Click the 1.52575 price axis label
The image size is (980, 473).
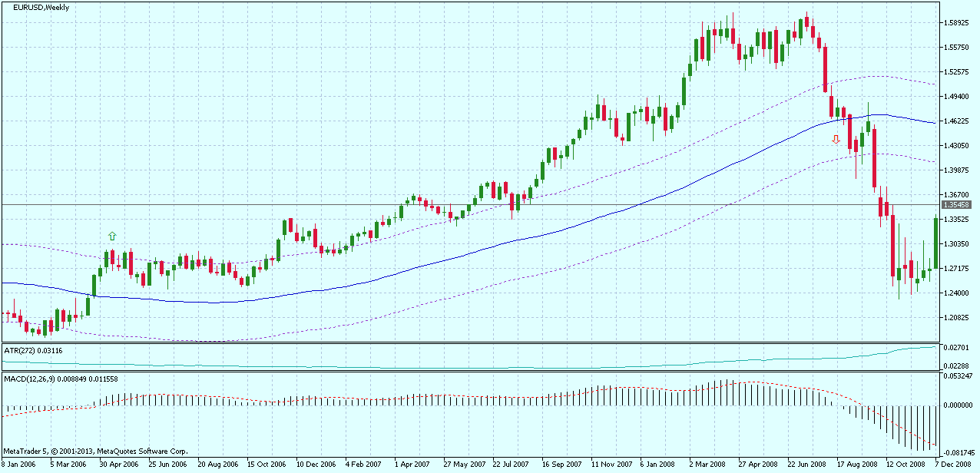point(957,72)
